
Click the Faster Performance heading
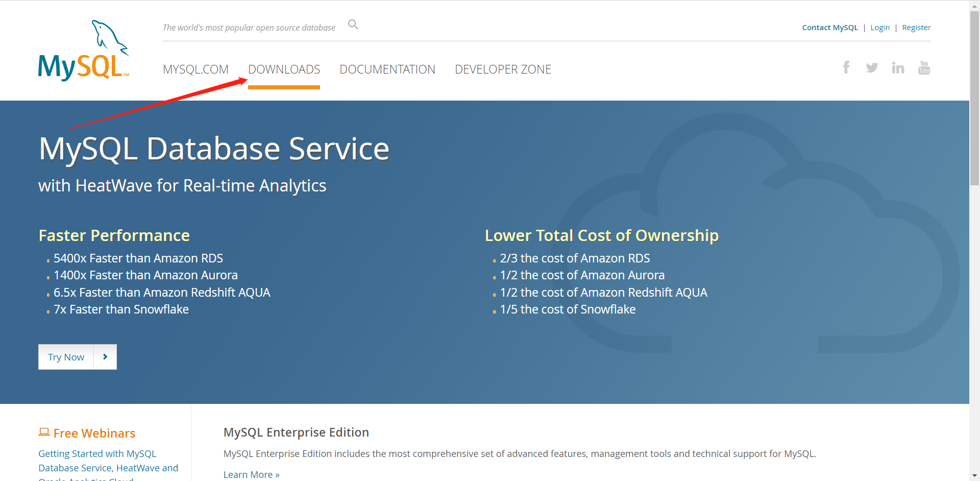coord(114,235)
